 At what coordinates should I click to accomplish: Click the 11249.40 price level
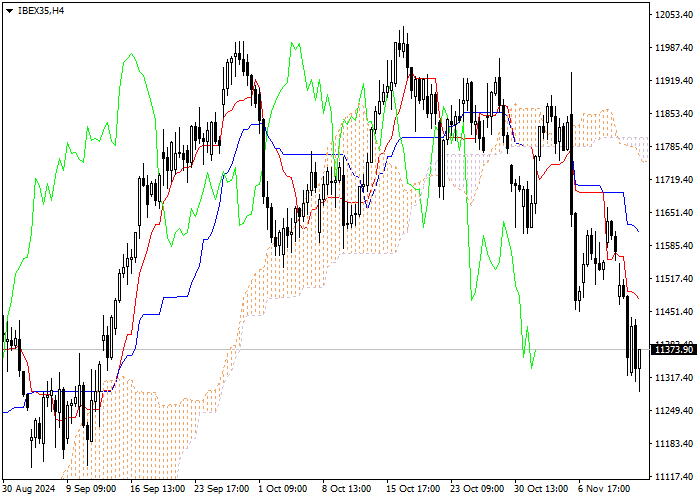point(674,411)
